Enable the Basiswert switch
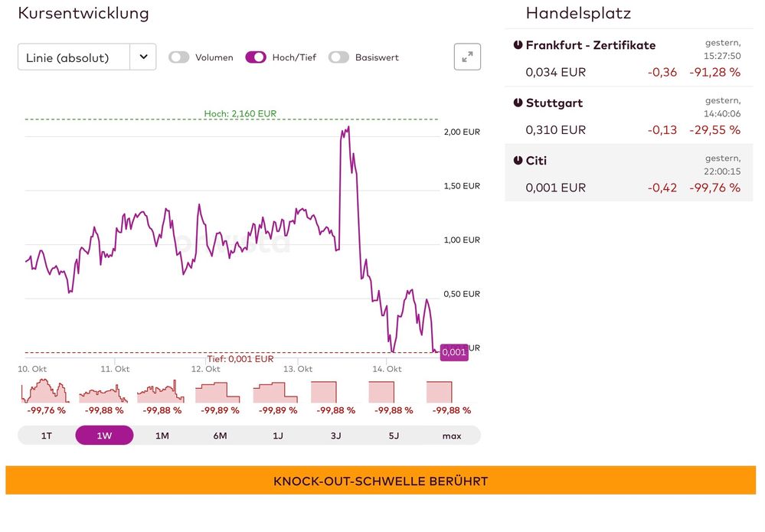Viewport: 765px width, 532px height. [338, 57]
